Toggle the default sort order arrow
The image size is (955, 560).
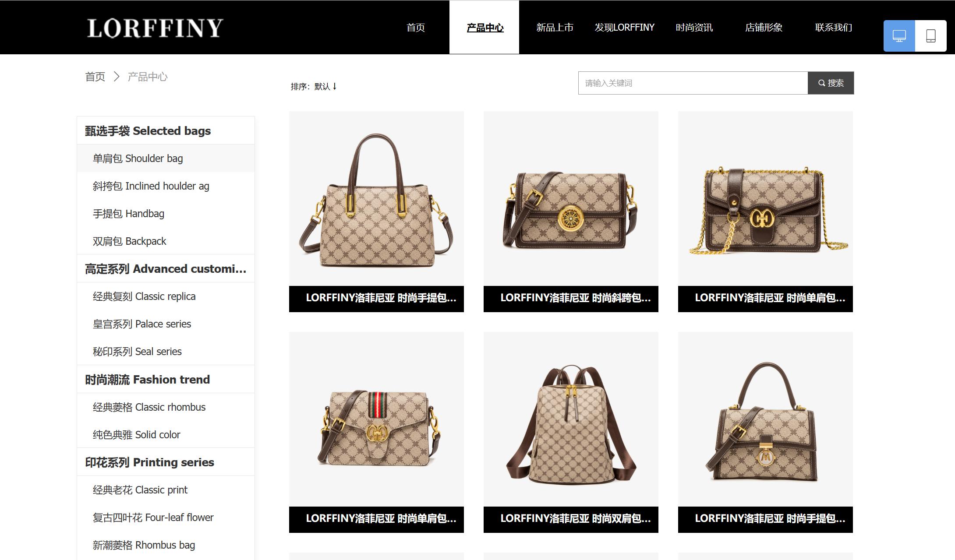335,86
